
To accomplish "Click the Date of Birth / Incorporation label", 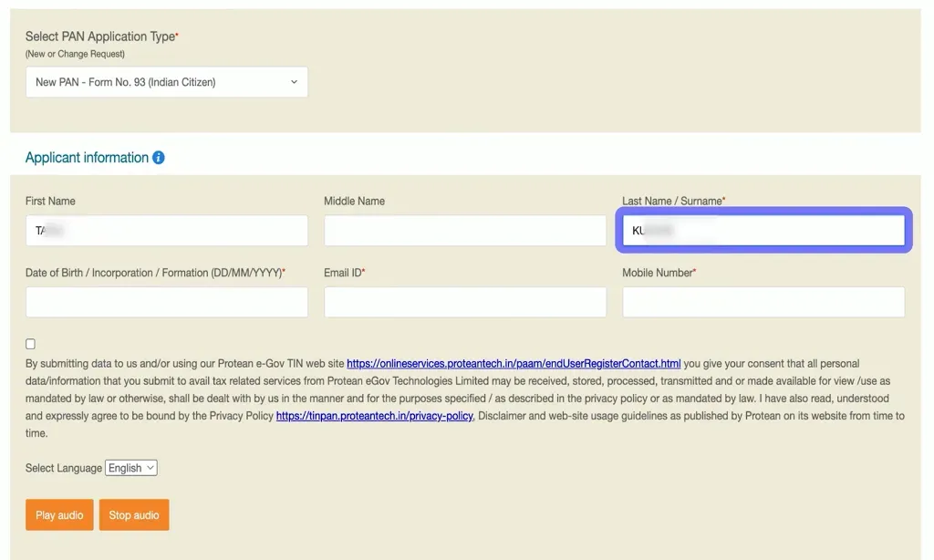I will click(155, 273).
